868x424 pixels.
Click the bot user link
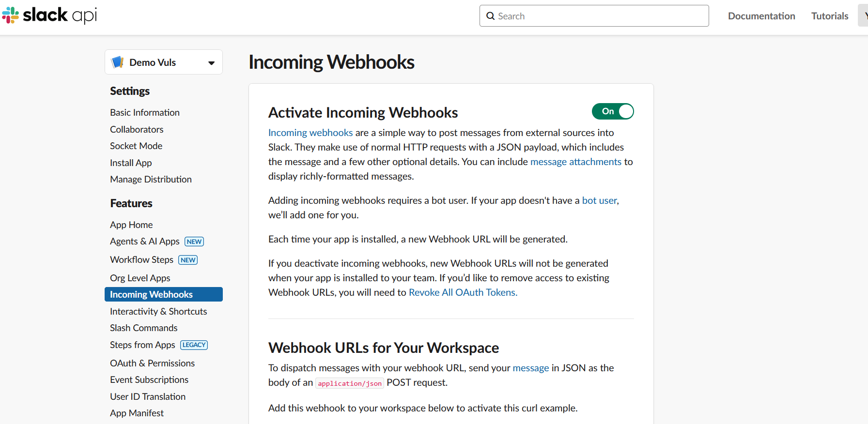pos(599,200)
